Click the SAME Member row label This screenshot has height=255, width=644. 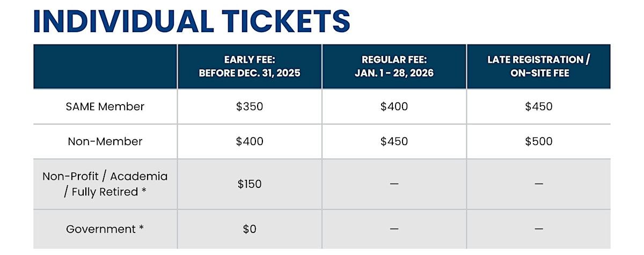105,106
